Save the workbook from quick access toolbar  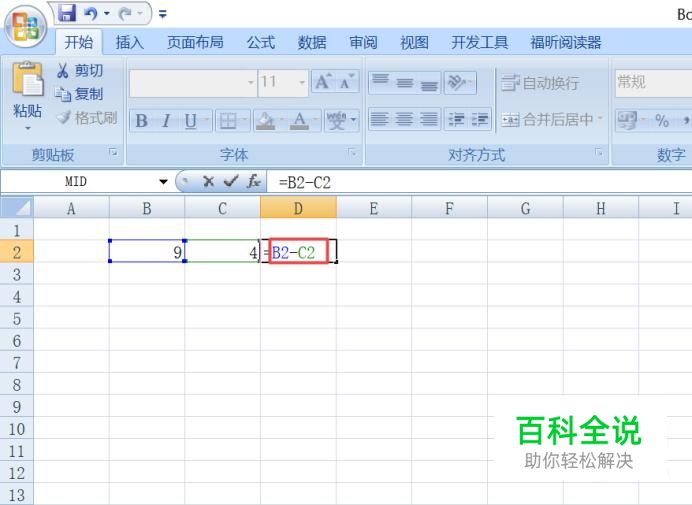point(67,13)
